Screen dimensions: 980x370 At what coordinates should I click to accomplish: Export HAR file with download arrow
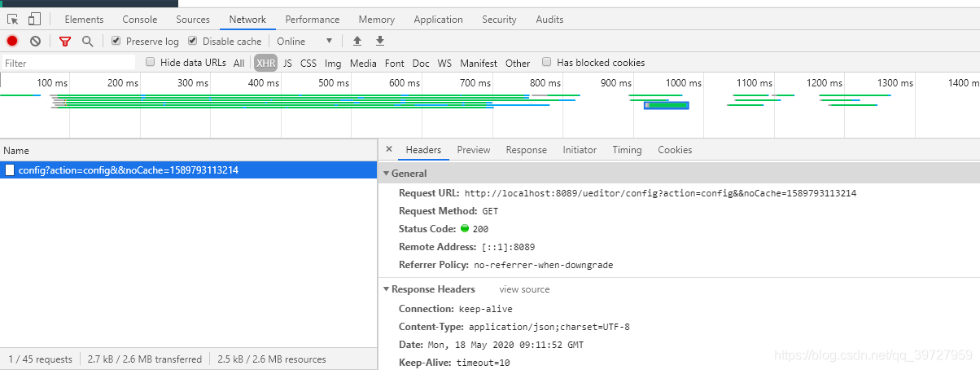[379, 41]
